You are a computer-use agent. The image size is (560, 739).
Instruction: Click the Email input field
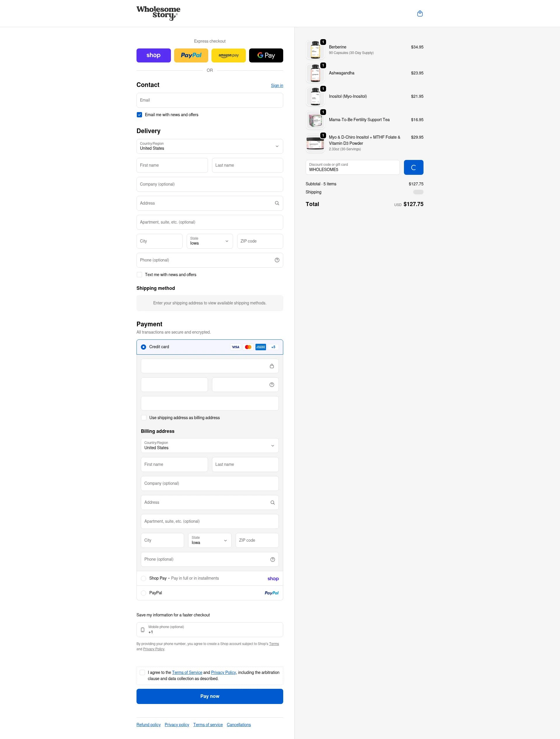pyautogui.click(x=209, y=100)
